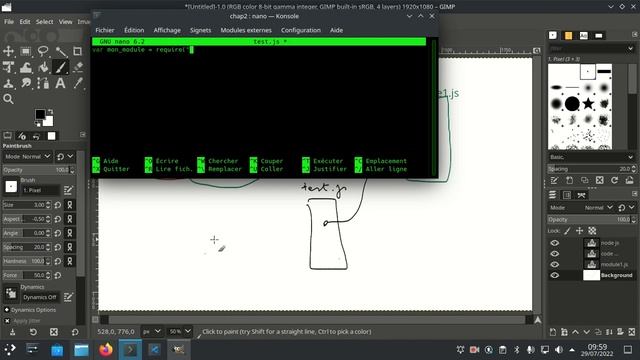This screenshot has height=360, width=640.
Task: Open the Paintbrush Mode Normal dropdown
Action: [27, 156]
